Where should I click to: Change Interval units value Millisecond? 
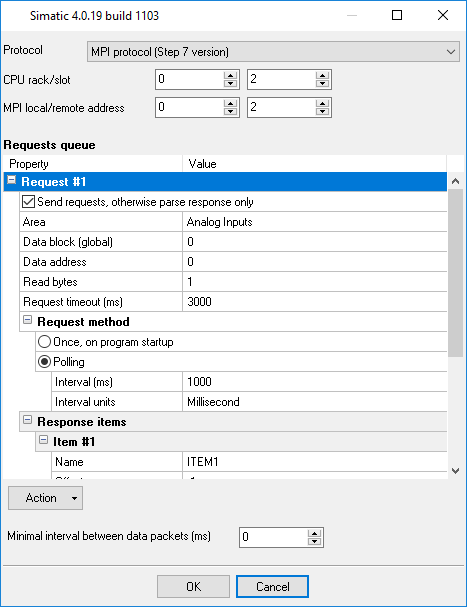314,402
